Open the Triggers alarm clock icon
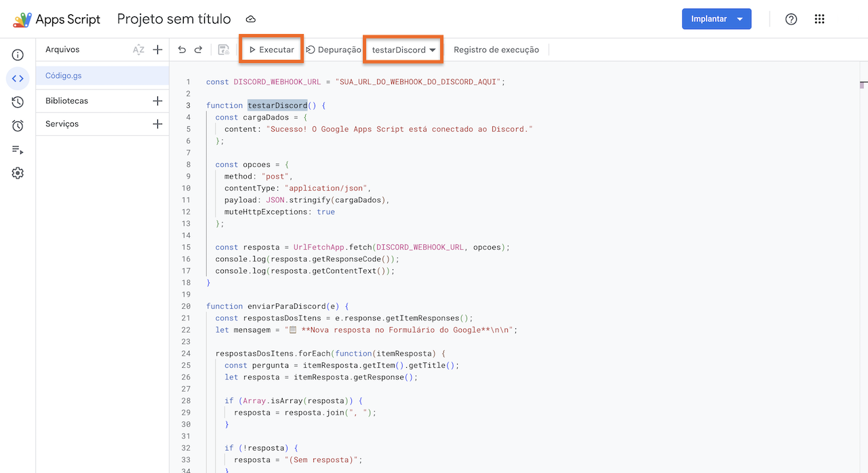868x473 pixels. tap(18, 126)
